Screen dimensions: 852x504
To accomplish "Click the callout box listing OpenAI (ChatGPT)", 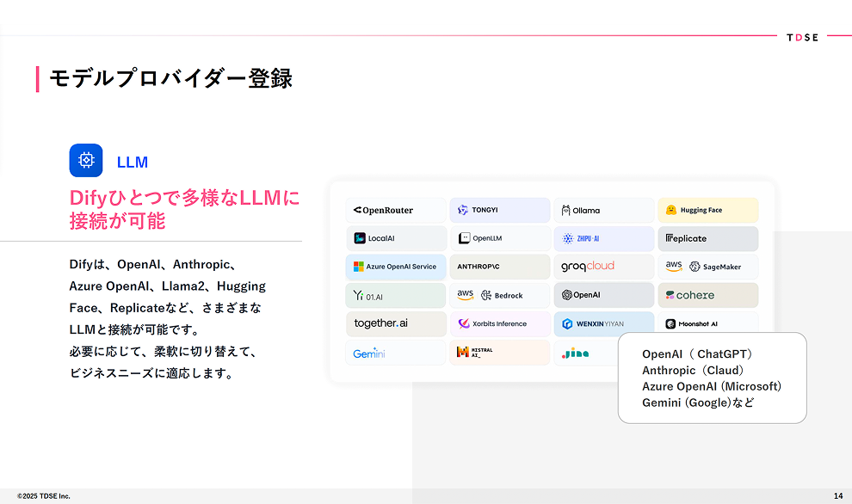I will click(x=712, y=378).
